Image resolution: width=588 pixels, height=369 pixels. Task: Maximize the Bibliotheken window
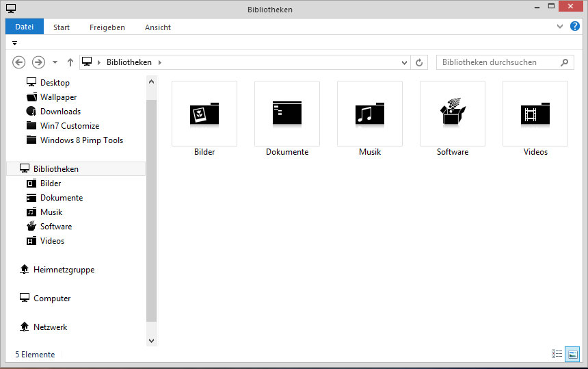point(551,6)
